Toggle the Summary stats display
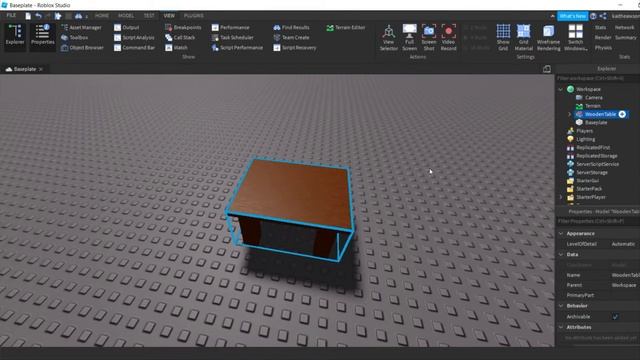 coord(626,38)
